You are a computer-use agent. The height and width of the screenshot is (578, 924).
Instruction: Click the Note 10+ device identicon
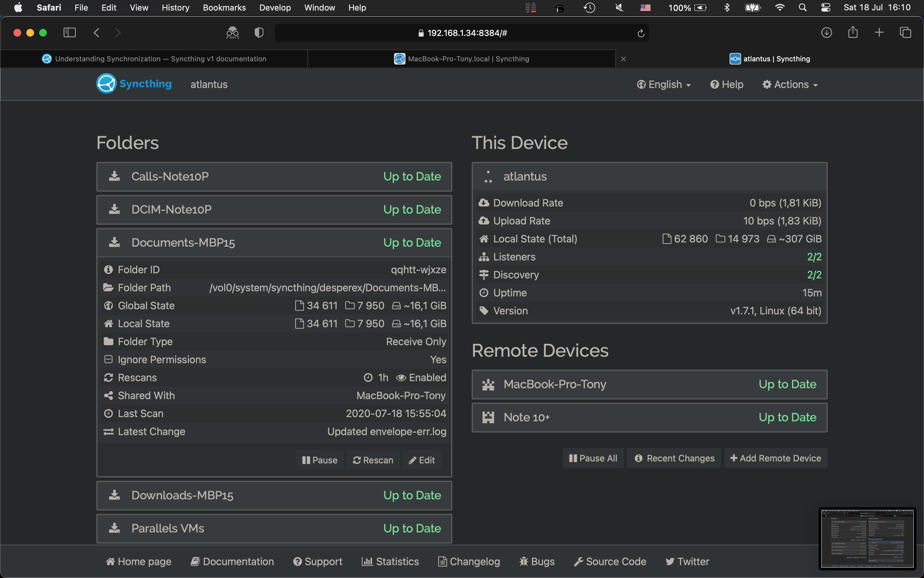[x=488, y=417]
